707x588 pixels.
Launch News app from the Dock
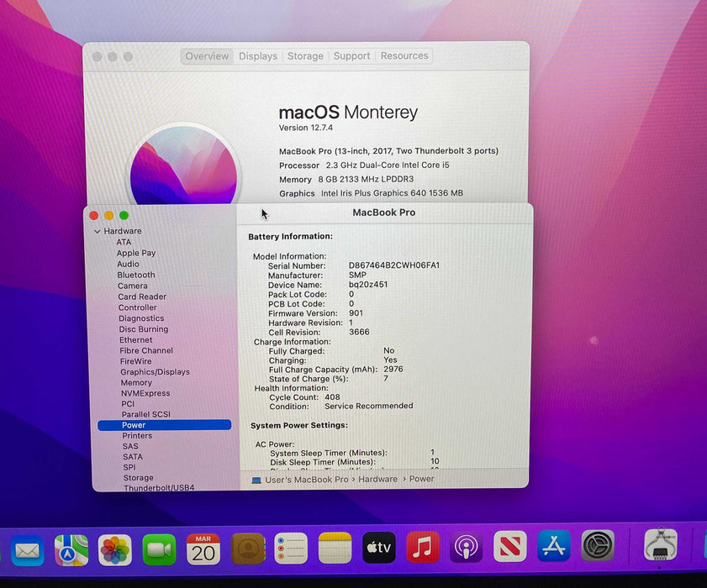[x=510, y=547]
